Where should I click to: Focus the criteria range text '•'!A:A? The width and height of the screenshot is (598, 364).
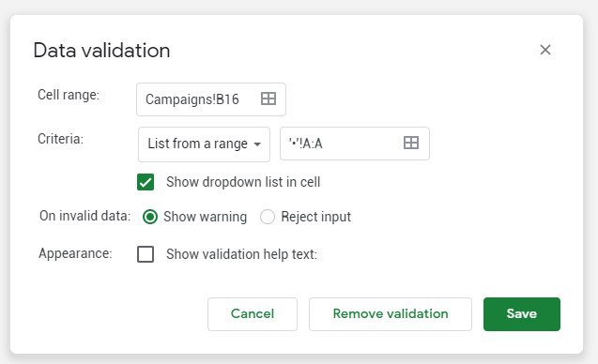point(305,144)
